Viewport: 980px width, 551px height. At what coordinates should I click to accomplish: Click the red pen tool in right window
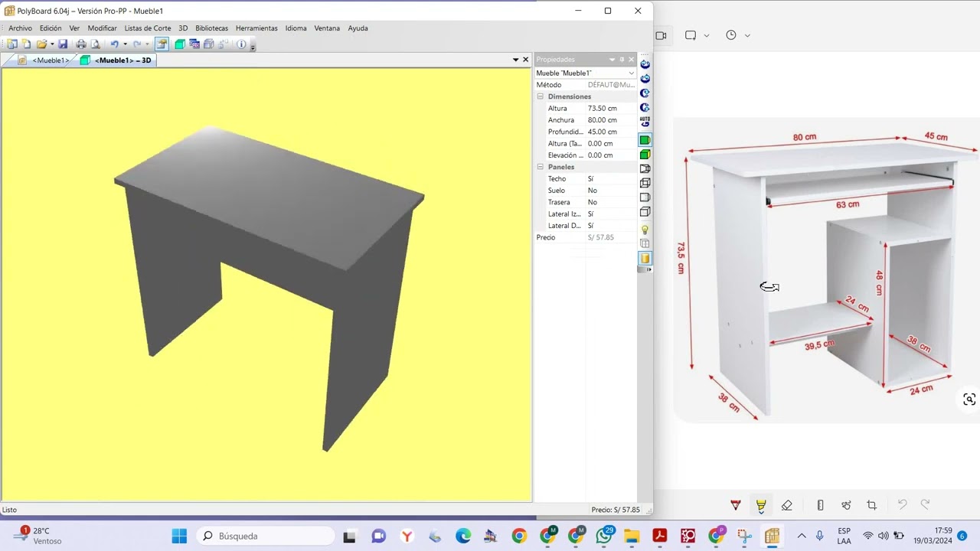point(735,505)
